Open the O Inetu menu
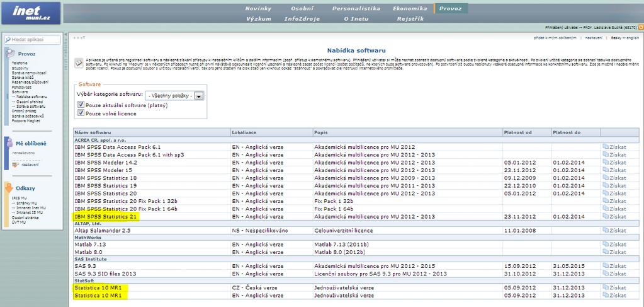This screenshot has height=307, width=644. click(356, 18)
